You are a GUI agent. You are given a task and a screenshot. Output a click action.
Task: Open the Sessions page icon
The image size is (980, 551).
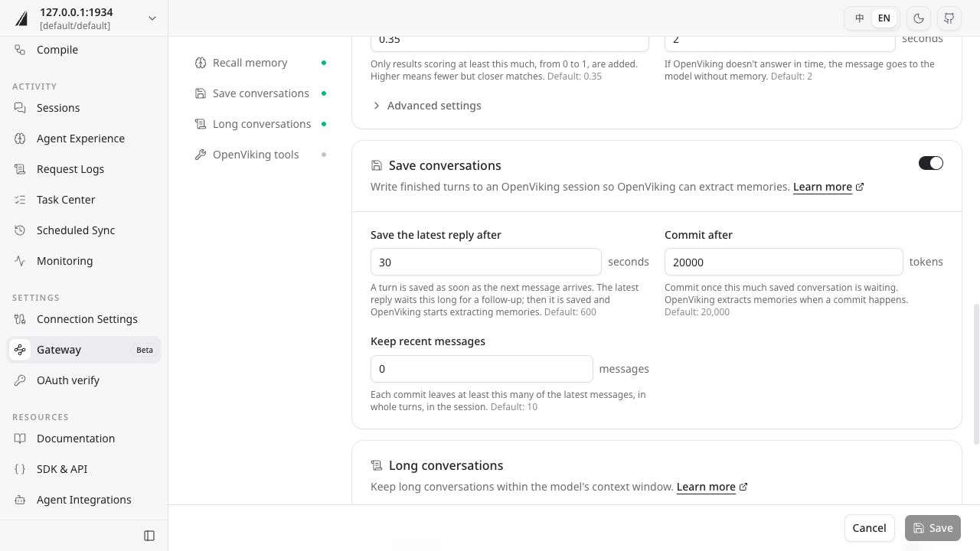coord(20,108)
